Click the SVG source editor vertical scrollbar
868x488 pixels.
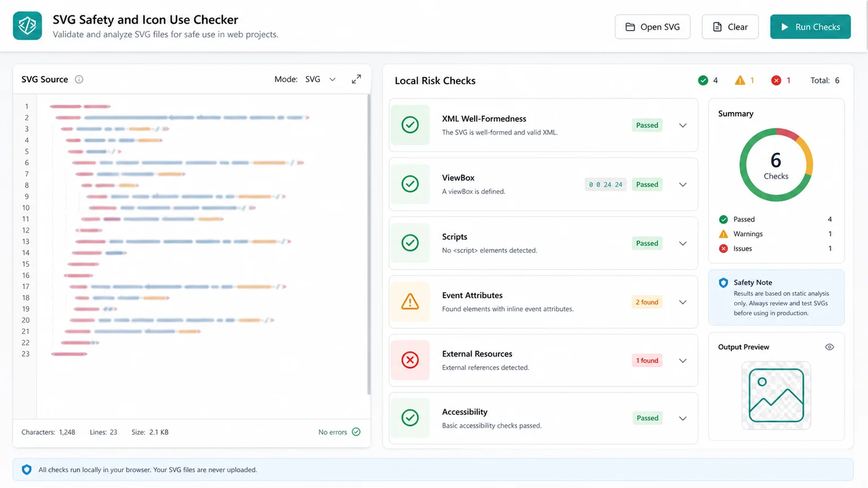(x=368, y=245)
